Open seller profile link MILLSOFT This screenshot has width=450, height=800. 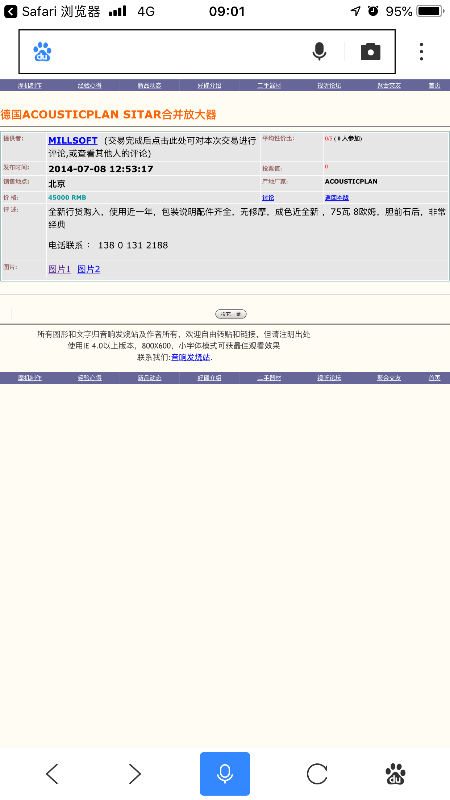[x=72, y=140]
